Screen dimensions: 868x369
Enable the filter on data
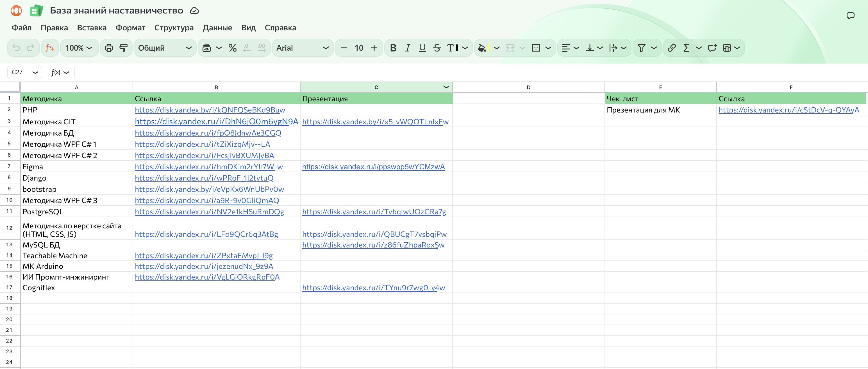point(642,48)
